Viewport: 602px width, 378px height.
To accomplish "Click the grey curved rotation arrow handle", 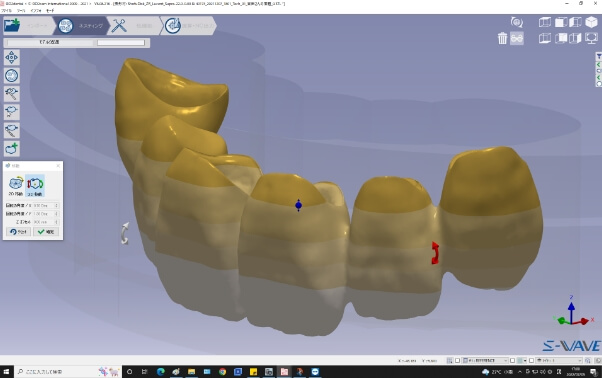I will coord(125,233).
